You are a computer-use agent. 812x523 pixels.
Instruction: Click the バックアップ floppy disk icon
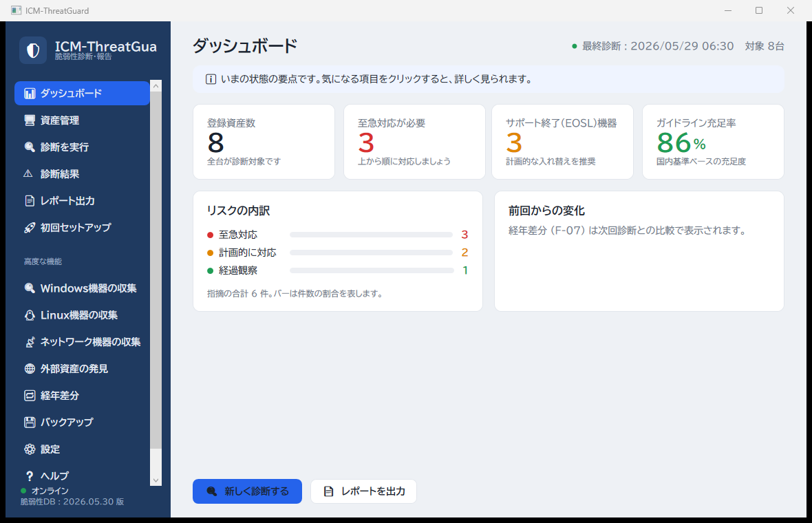click(30, 423)
